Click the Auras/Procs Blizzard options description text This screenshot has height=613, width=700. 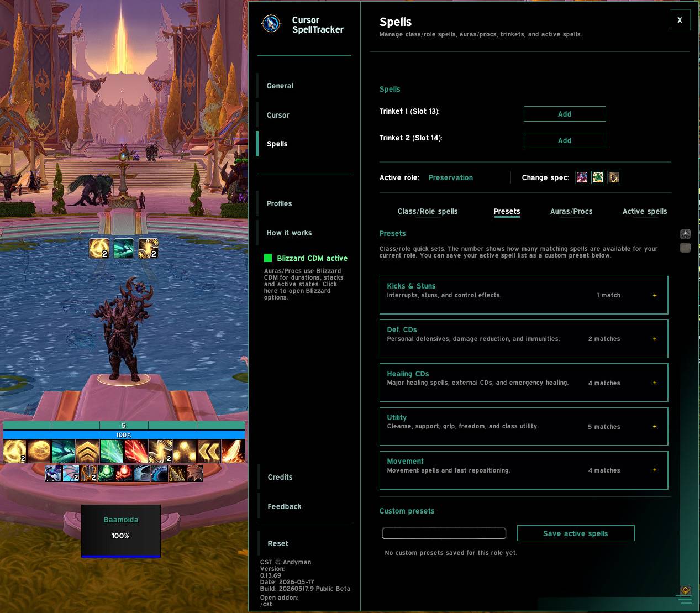coord(304,284)
